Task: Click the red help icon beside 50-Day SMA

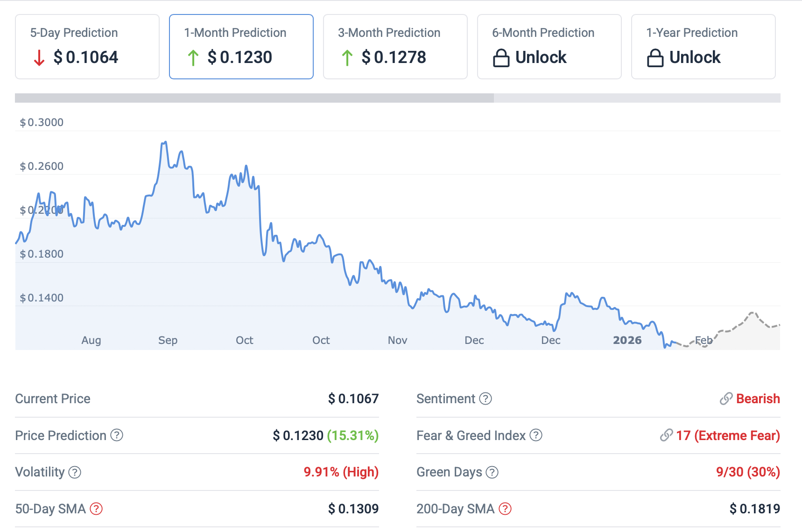Action: [x=96, y=509]
